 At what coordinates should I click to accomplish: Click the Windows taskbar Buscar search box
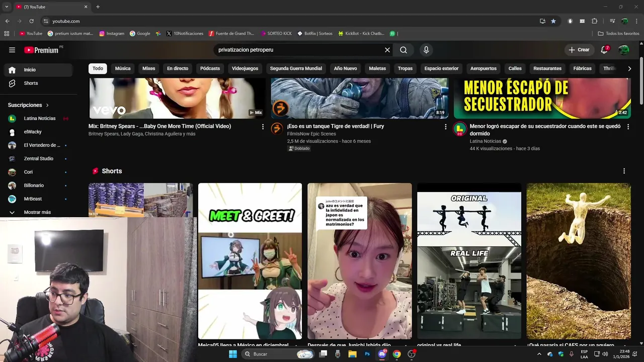(x=278, y=354)
